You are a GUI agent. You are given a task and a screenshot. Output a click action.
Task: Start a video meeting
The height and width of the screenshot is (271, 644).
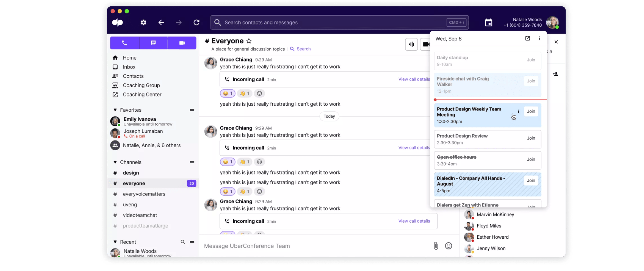click(x=182, y=43)
